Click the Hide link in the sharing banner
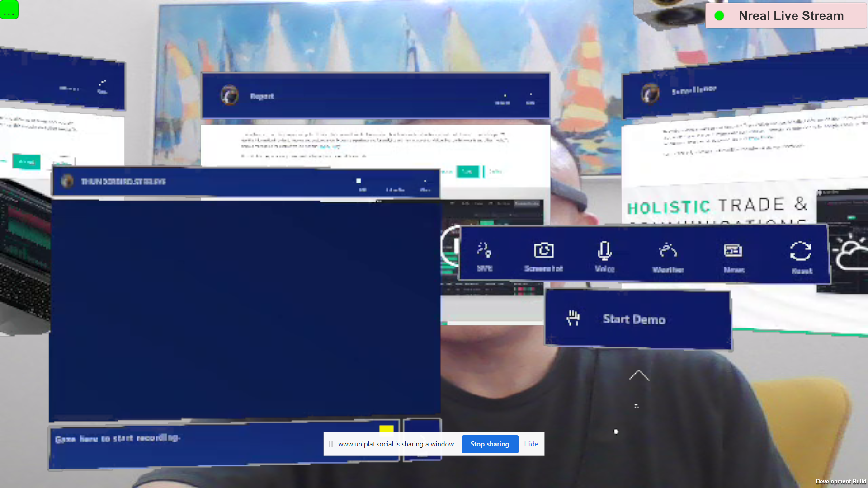 tap(531, 444)
